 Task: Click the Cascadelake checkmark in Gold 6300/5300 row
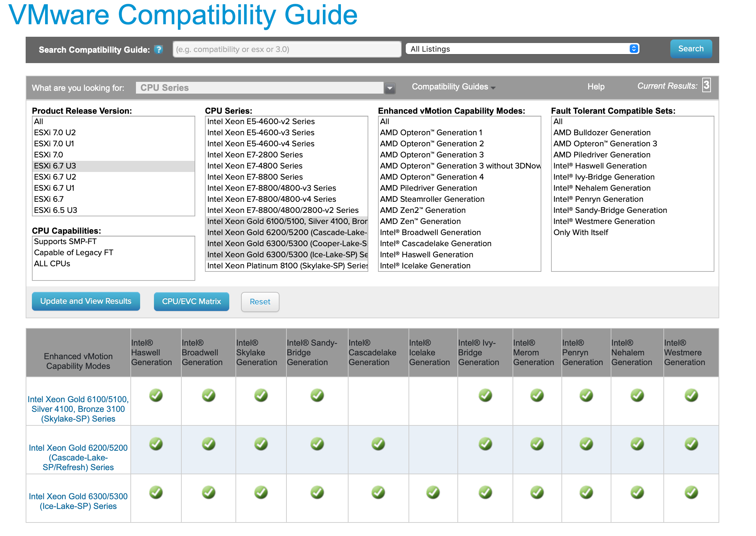coord(378,492)
